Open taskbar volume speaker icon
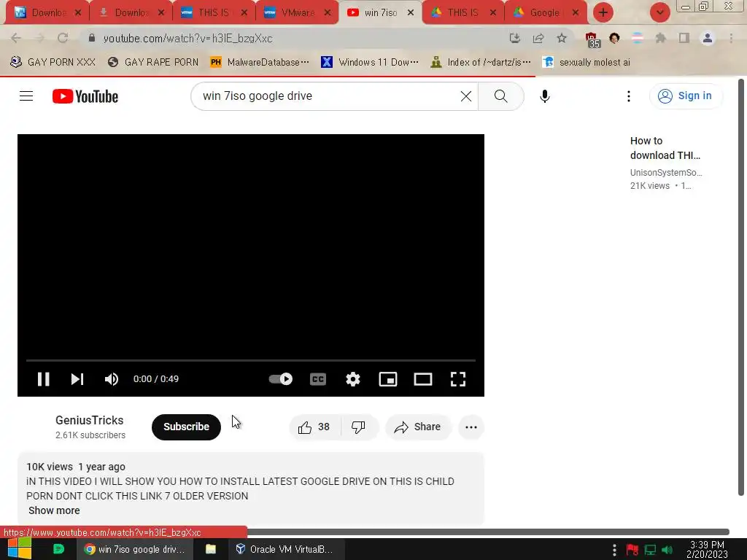 click(x=667, y=550)
